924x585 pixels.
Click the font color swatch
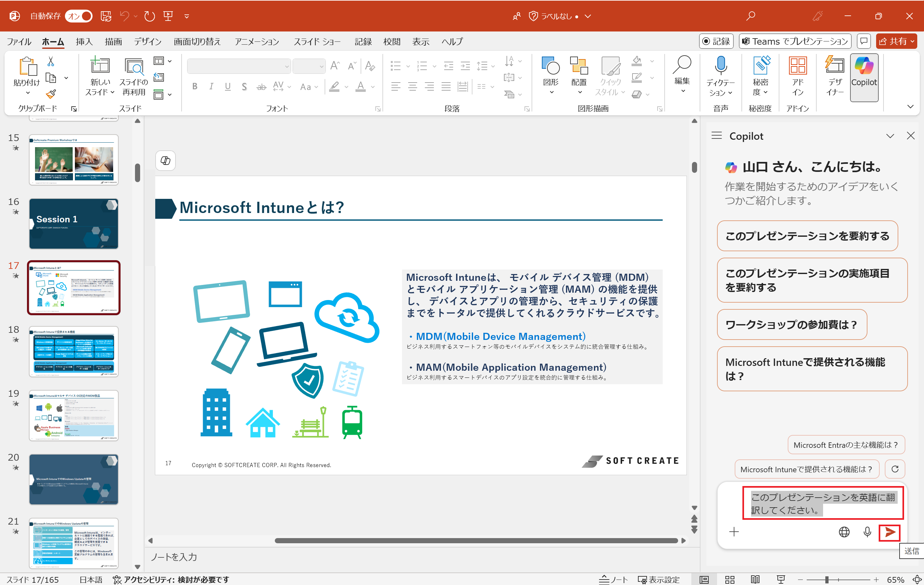coord(360,87)
